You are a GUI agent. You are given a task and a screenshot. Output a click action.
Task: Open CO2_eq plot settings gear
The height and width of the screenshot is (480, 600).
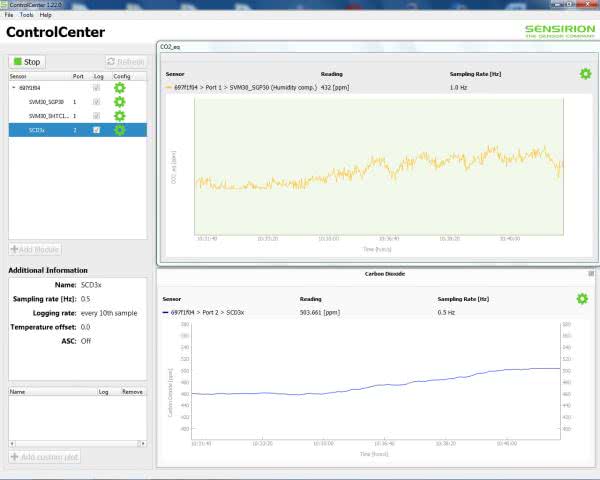(585, 74)
